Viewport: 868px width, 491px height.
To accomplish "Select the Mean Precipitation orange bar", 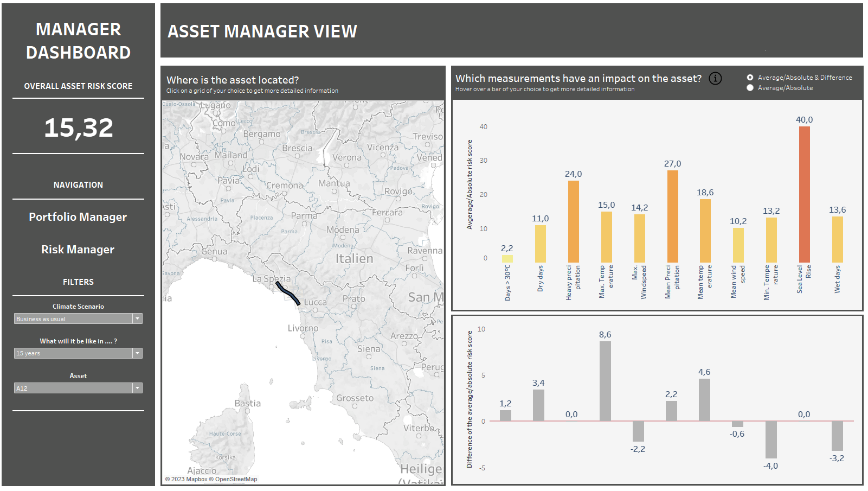I will [672, 216].
